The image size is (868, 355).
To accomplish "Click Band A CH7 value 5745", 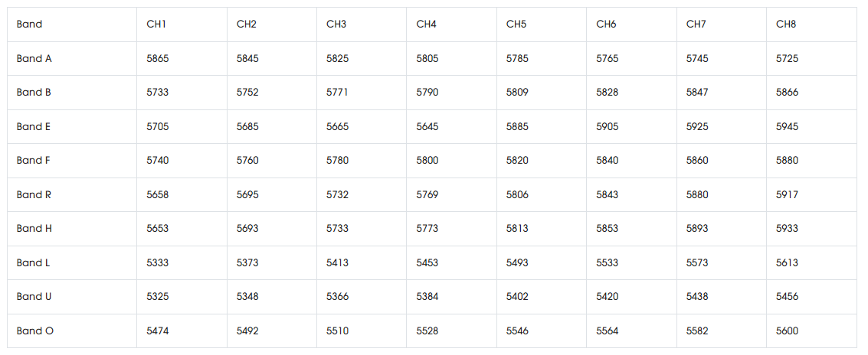I will pos(697,59).
